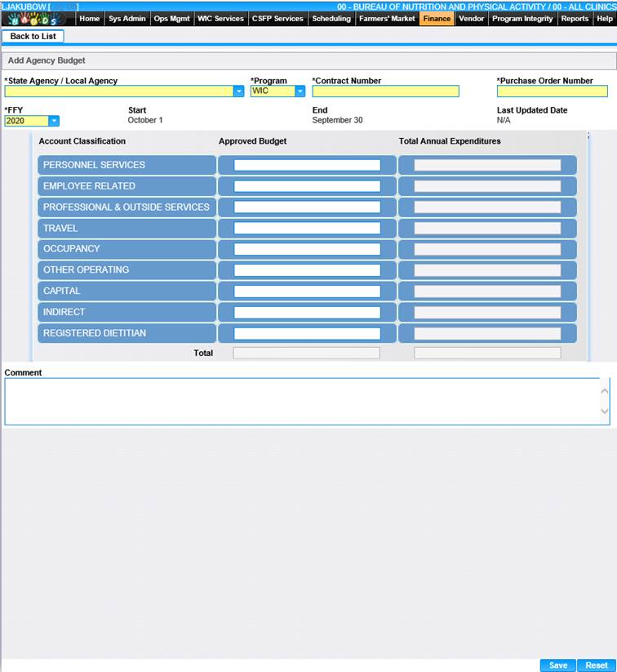Click the Contract Number field
617x672 pixels.
pyautogui.click(x=385, y=91)
